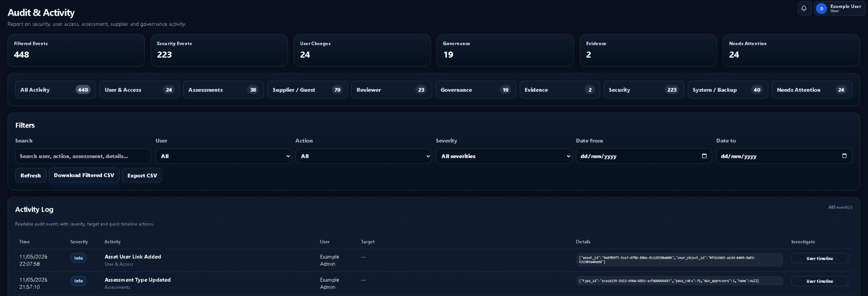Select the Needs Attention tab

(x=812, y=90)
